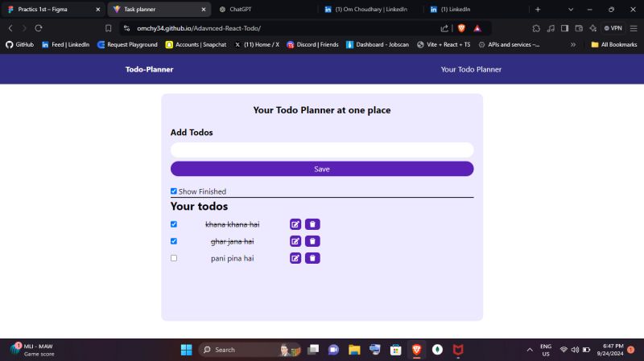644x361 pixels.
Task: Switch to the Practics 1st Figma tab
Action: (x=54, y=9)
